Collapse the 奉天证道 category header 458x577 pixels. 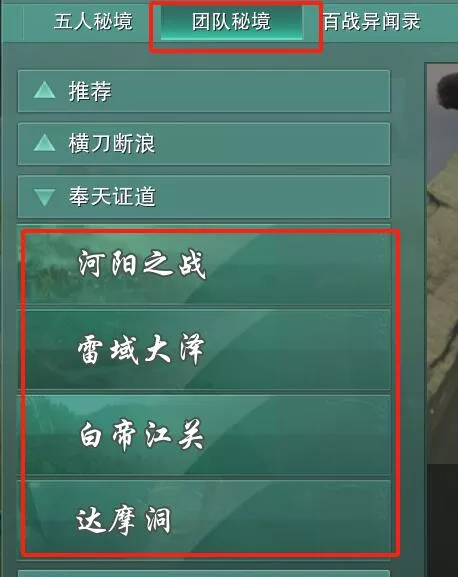coord(204,197)
